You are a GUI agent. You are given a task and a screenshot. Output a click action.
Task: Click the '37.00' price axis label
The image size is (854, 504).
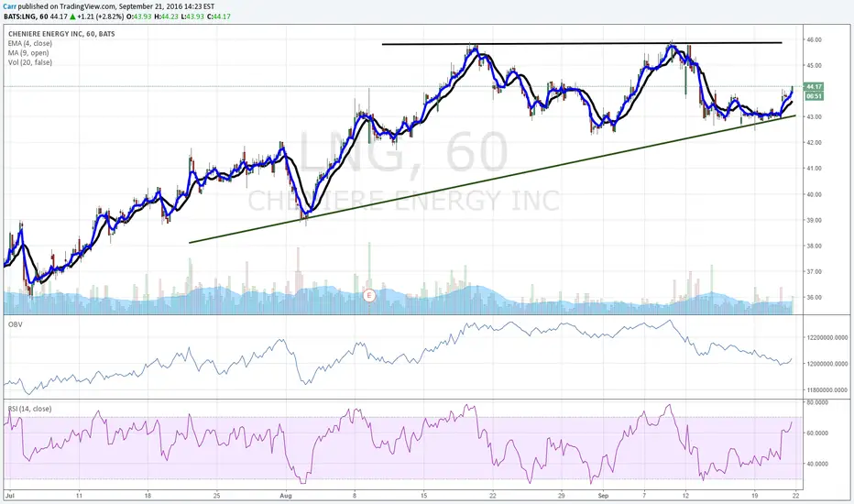coord(815,271)
